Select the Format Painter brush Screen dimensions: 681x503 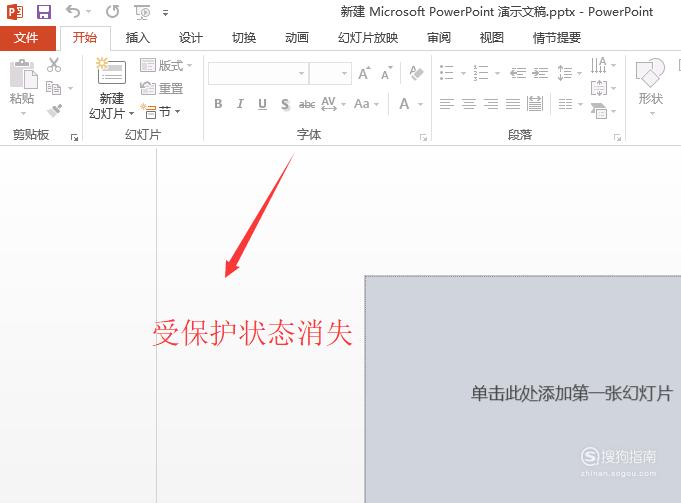tap(54, 111)
